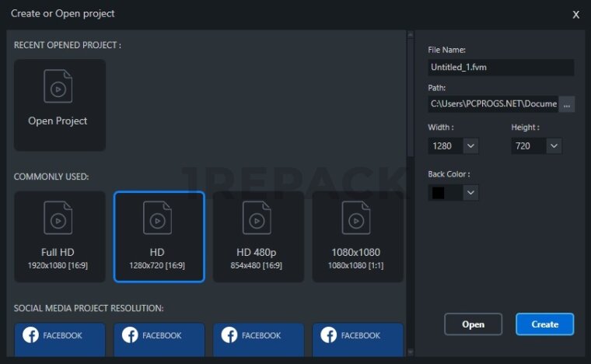591x364 pixels.
Task: Click the Path text field
Action: [492, 103]
